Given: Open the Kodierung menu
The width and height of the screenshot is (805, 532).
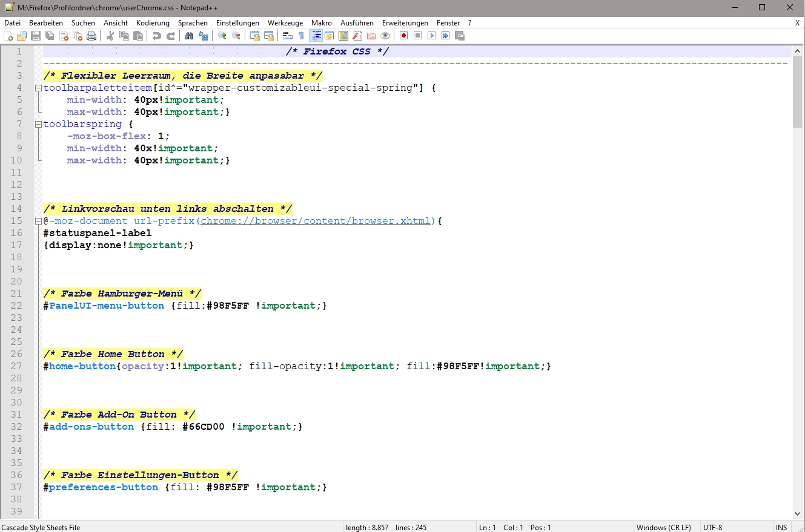Looking at the screenshot, I should pyautogui.click(x=153, y=23).
